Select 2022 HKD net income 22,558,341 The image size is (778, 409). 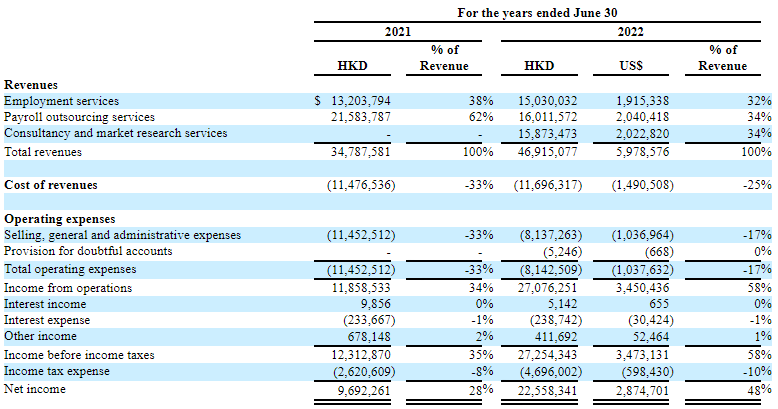[x=548, y=391]
